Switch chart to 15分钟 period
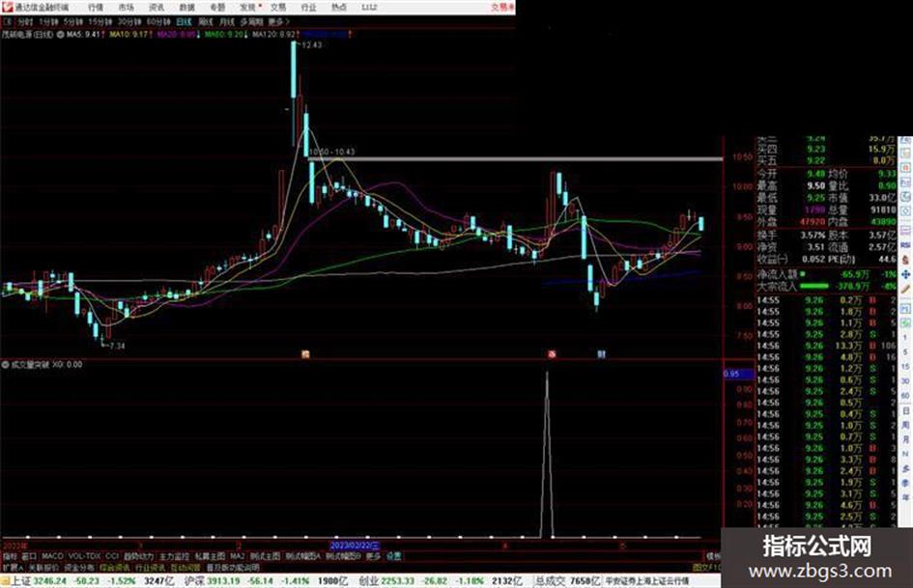This screenshot has width=913, height=588. pos(100,22)
